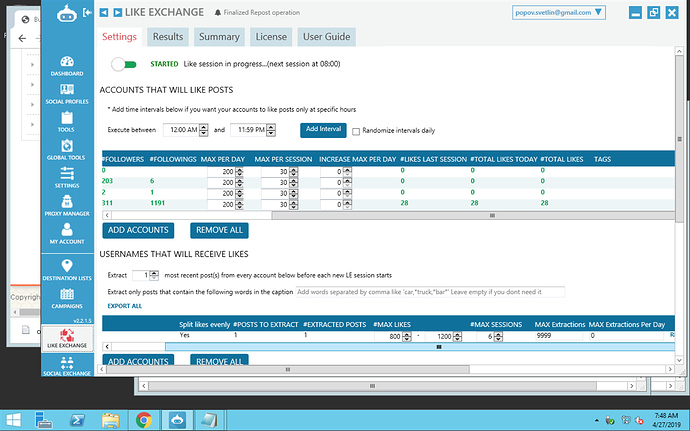Screen dimensions: 690x431
Task: Open the Dashboard sidebar section
Action: [67, 66]
